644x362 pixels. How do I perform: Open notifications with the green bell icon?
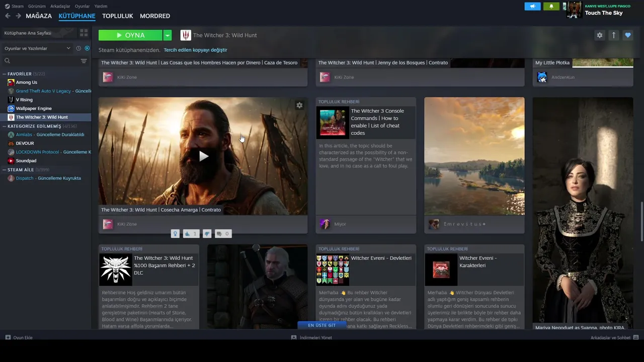551,7
